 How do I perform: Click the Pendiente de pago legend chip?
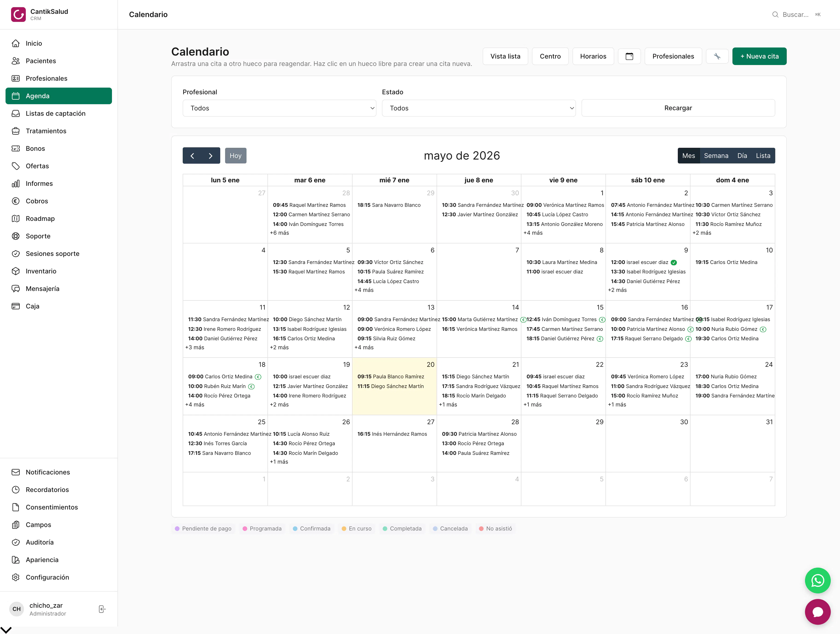tap(203, 528)
